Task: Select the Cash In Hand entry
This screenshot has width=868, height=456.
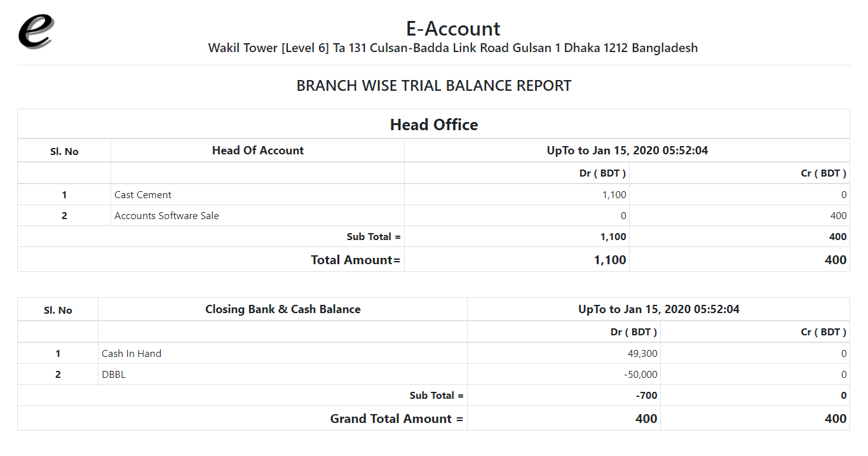Action: pyautogui.click(x=132, y=354)
